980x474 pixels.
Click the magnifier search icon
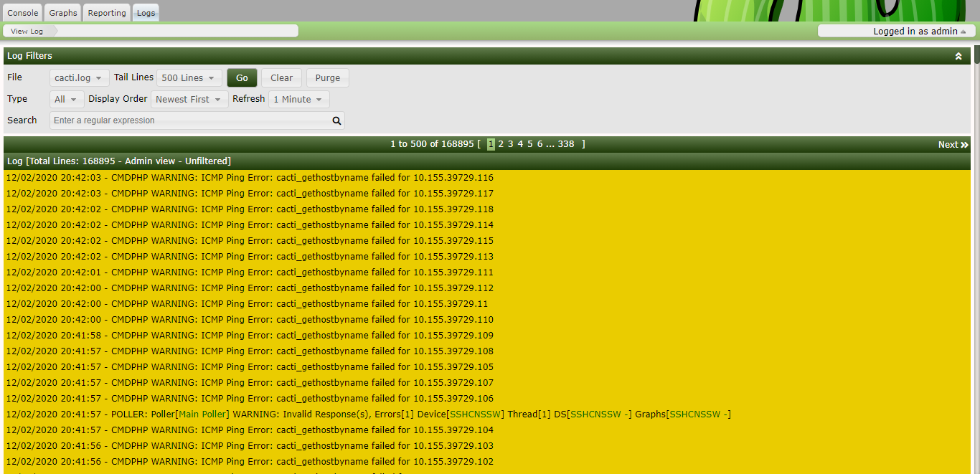pos(337,120)
